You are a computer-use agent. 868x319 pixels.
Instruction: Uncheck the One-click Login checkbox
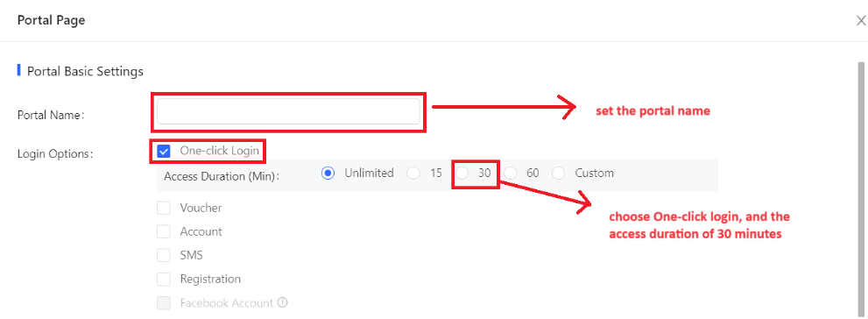163,152
